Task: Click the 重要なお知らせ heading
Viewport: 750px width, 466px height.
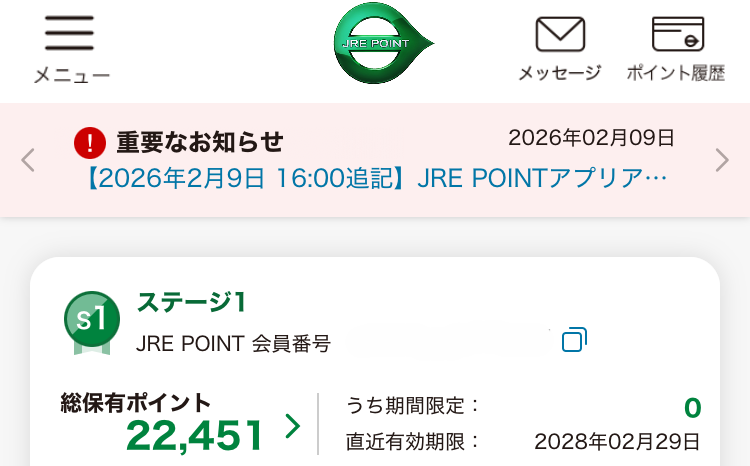Action: (200, 142)
